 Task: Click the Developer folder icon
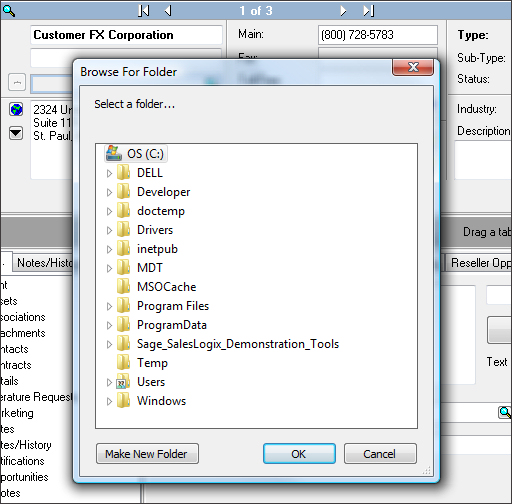pos(124,191)
